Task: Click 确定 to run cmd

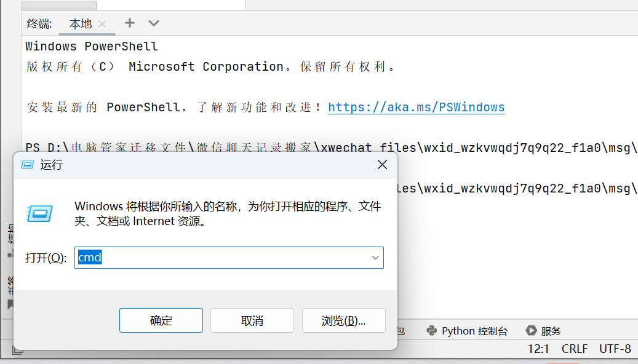Action: pos(161,320)
